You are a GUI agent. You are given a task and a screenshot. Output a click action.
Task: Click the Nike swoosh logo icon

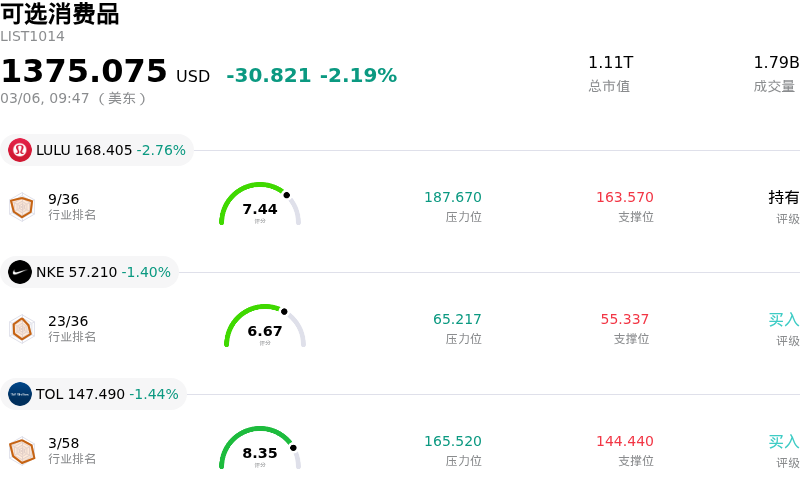pyautogui.click(x=20, y=272)
